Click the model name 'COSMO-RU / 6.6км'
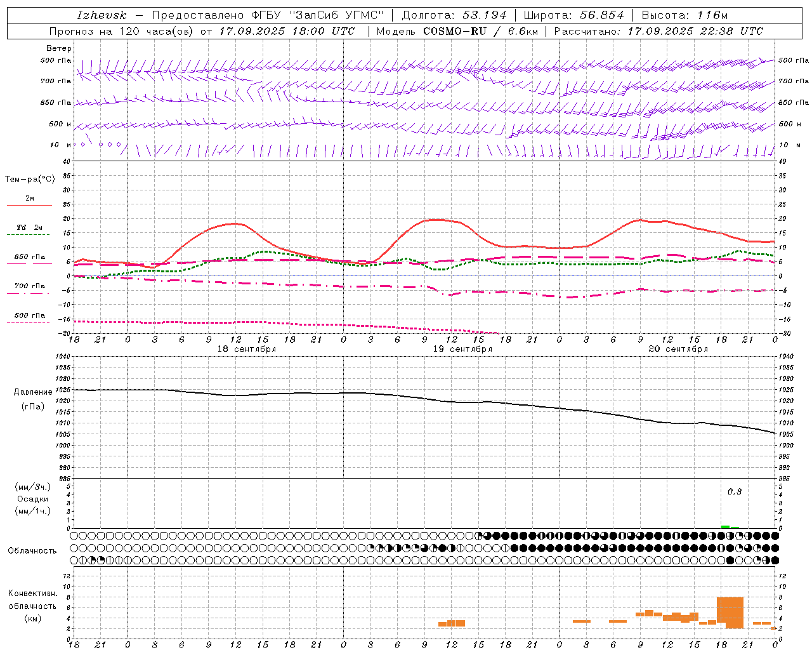812x650 pixels. point(480,31)
